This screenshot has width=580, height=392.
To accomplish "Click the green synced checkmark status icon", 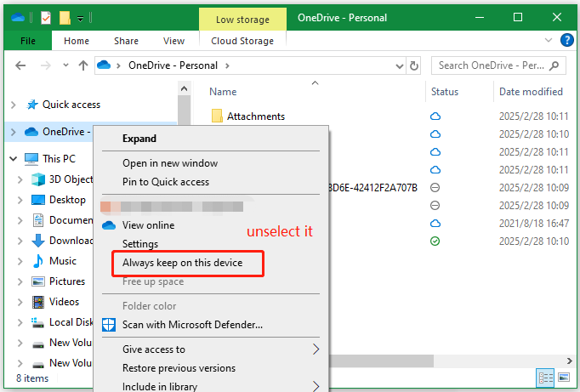I will click(435, 241).
